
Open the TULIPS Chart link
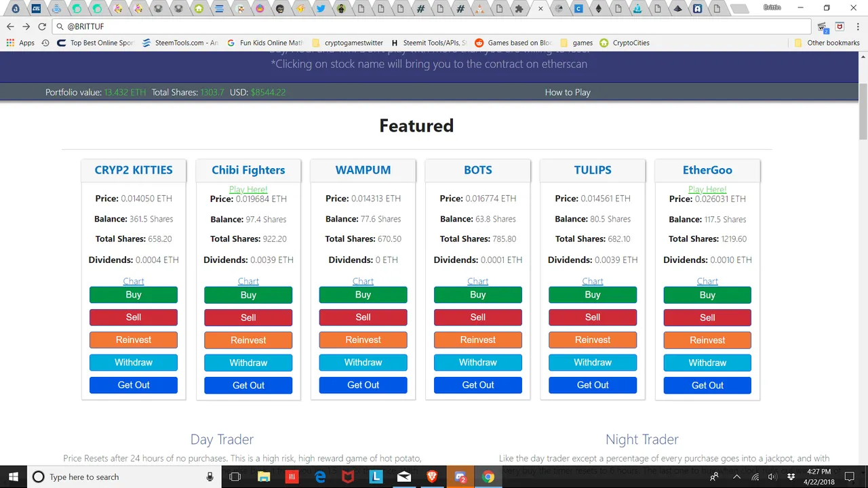[593, 281]
